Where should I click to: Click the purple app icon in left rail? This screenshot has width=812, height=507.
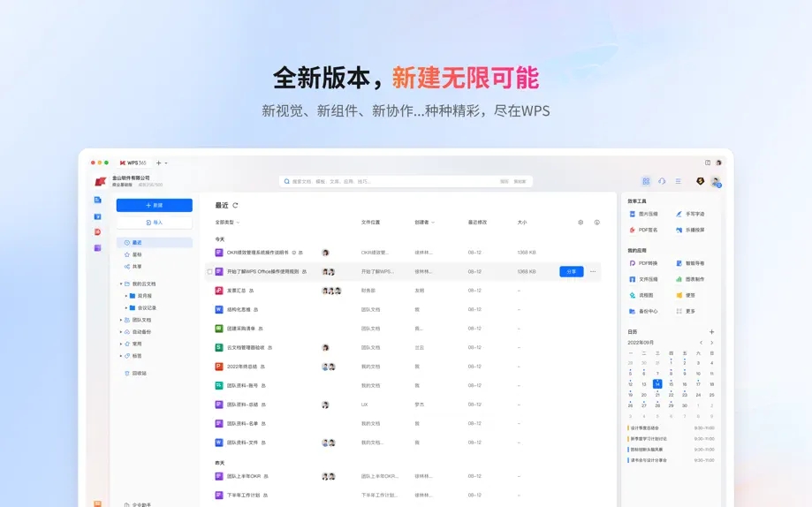click(97, 248)
